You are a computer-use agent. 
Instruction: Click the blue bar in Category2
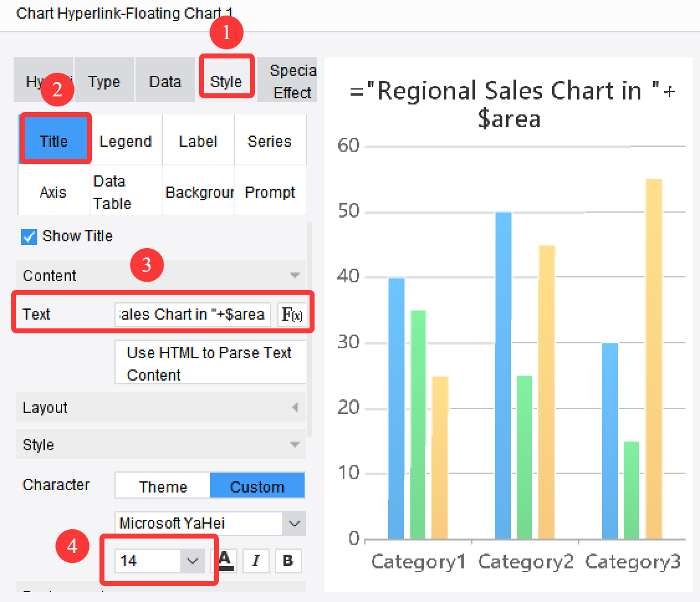[x=503, y=375]
